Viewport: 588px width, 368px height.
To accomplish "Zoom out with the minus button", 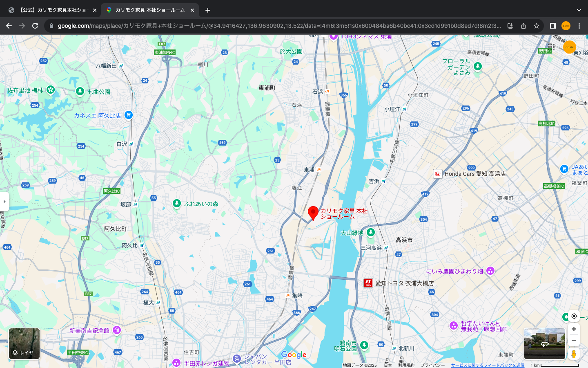I will coord(574,341).
